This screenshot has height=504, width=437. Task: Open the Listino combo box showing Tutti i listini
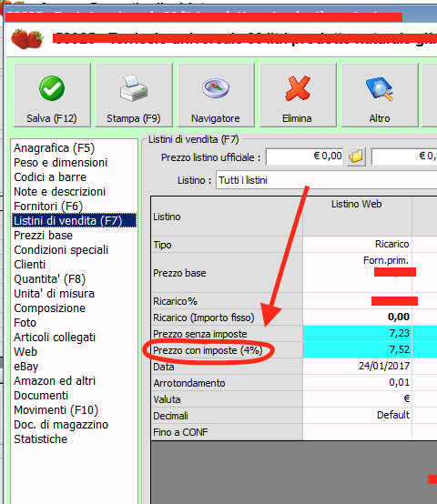click(326, 180)
